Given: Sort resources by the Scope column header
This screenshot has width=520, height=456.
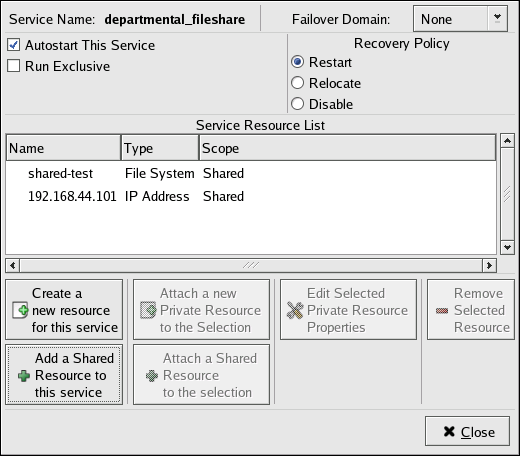Looking at the screenshot, I should pyautogui.click(x=347, y=148).
